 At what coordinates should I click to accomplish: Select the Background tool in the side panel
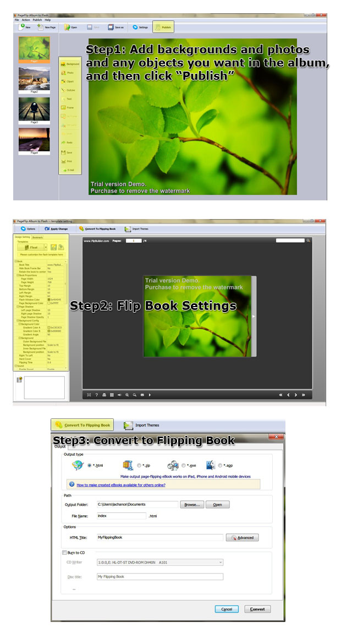point(70,64)
